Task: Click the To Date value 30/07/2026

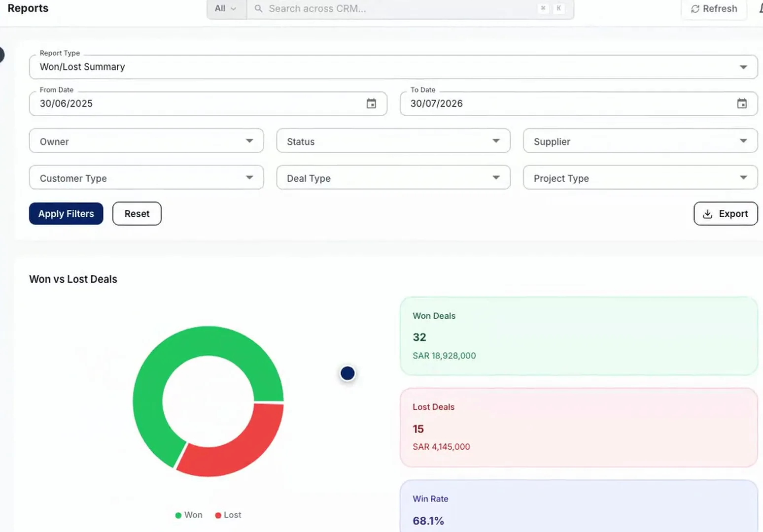Action: 437,103
